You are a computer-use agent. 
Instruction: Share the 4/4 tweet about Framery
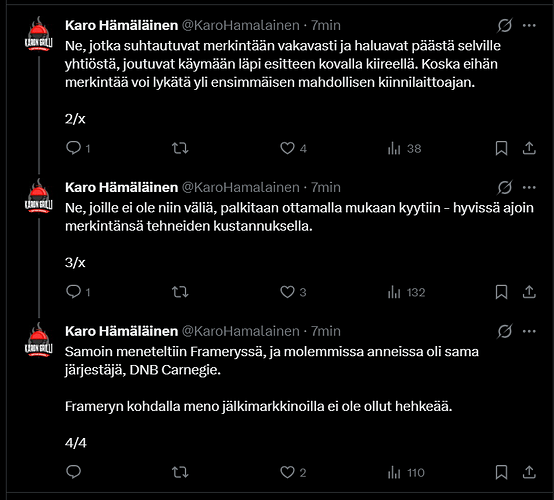(x=529, y=472)
